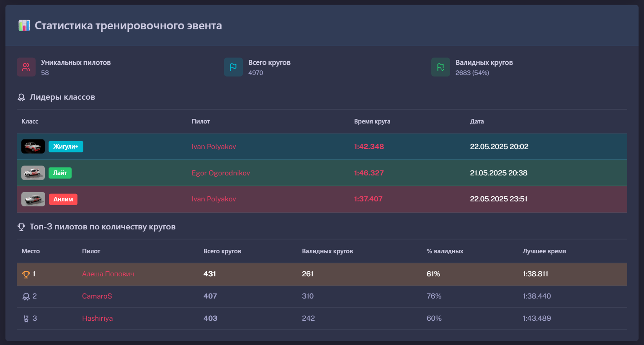Click the trophy icon beside Топ-3 heading
The height and width of the screenshot is (345, 644).
pyautogui.click(x=21, y=227)
